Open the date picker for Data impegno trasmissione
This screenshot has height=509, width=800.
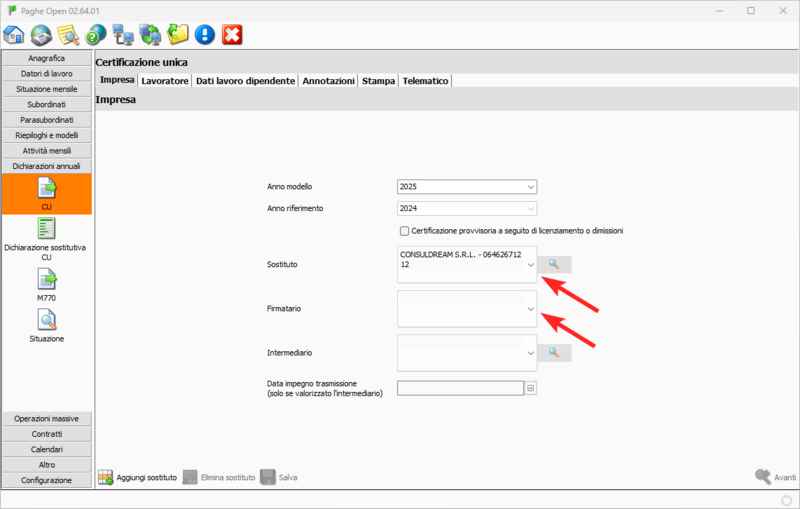[x=531, y=388]
